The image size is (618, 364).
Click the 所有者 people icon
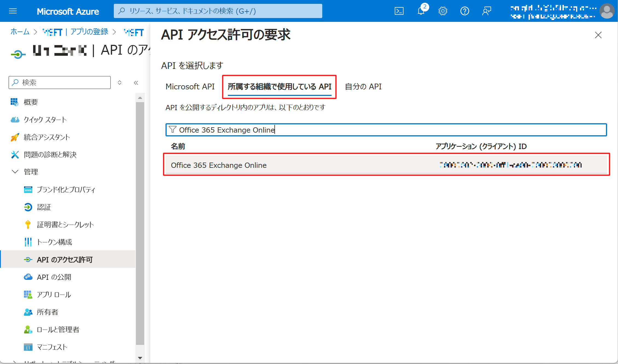tap(28, 312)
